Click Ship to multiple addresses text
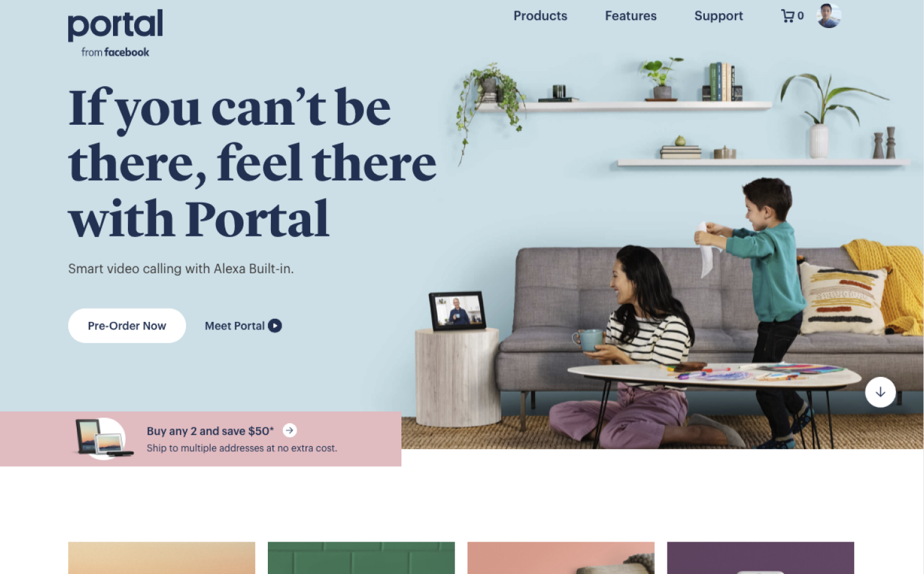Viewport: 924px width, 574px height. tap(242, 448)
